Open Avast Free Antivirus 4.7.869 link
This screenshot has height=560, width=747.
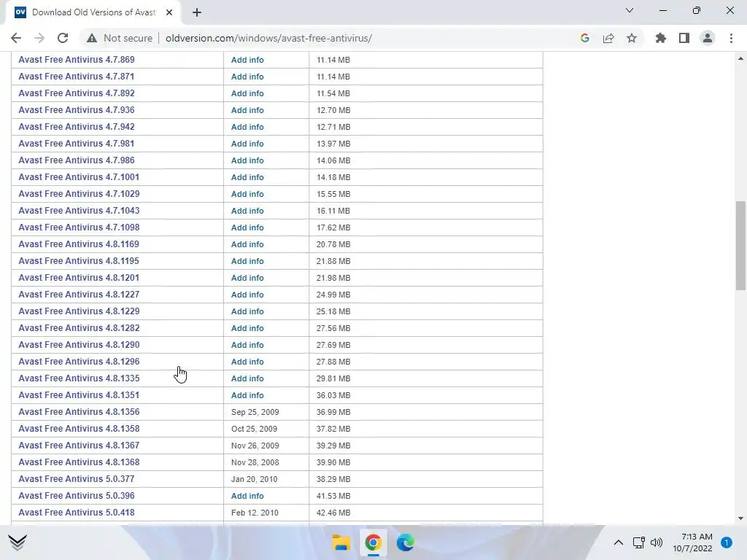pos(76,60)
